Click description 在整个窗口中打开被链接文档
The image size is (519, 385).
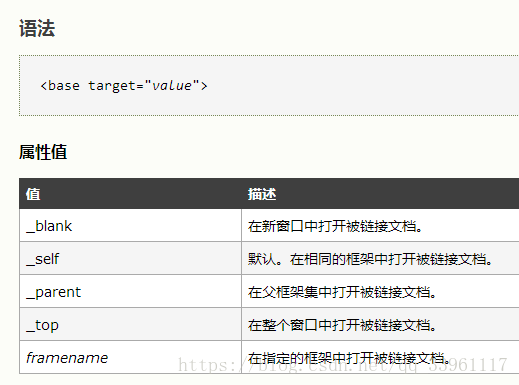point(342,325)
